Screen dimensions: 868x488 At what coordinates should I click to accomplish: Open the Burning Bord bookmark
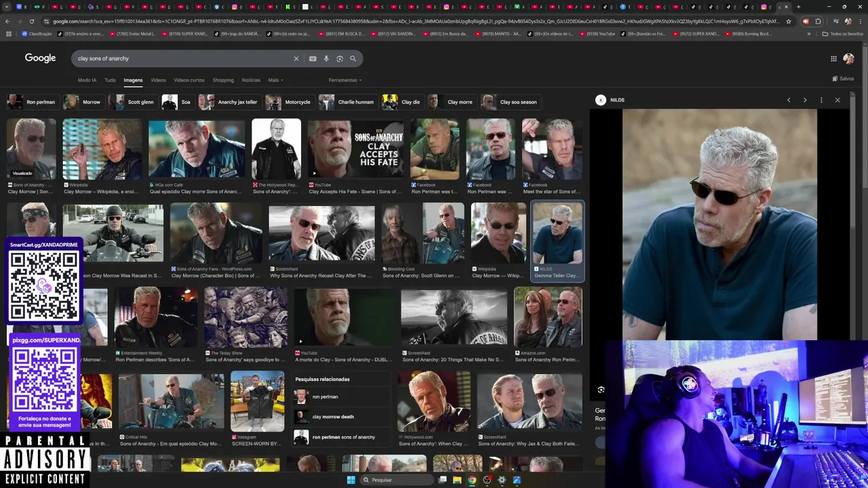tap(749, 33)
